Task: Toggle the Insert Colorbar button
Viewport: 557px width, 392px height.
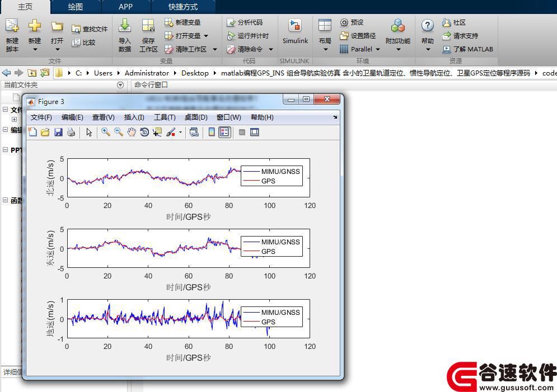Action: 212,133
